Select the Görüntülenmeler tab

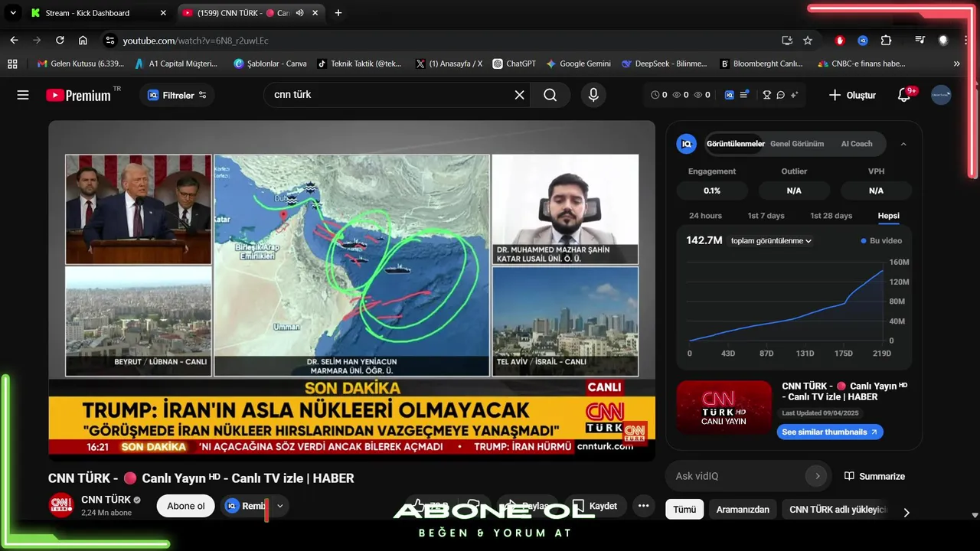736,144
